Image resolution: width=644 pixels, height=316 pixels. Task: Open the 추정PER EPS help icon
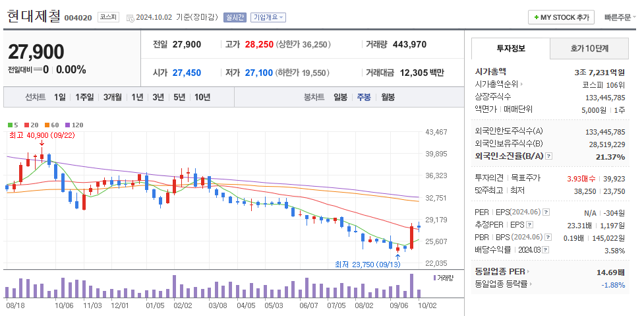click(530, 224)
